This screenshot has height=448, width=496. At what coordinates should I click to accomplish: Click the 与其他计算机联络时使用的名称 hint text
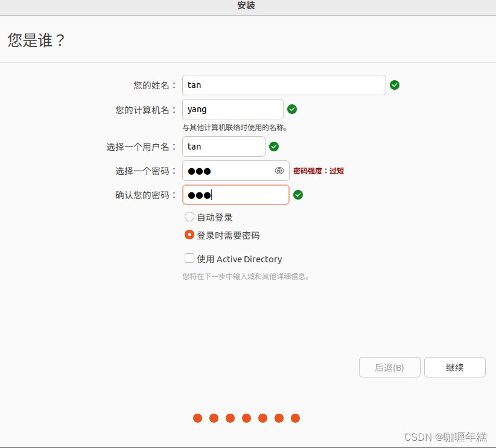click(x=235, y=128)
